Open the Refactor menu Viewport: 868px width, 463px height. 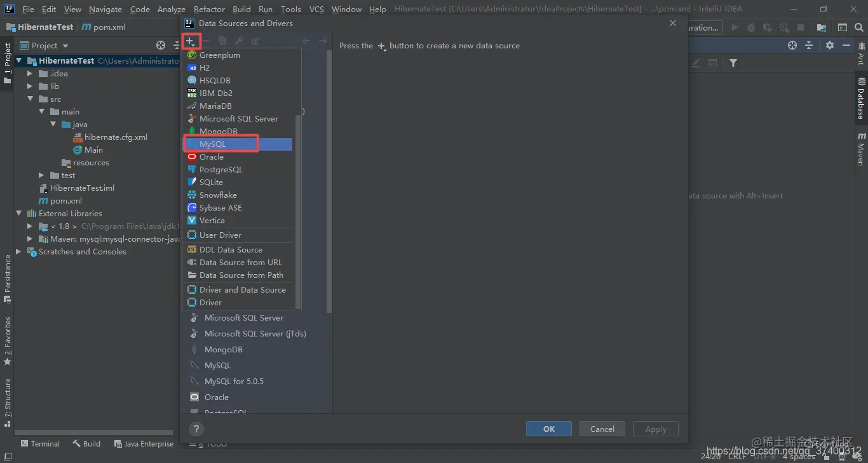tap(209, 9)
